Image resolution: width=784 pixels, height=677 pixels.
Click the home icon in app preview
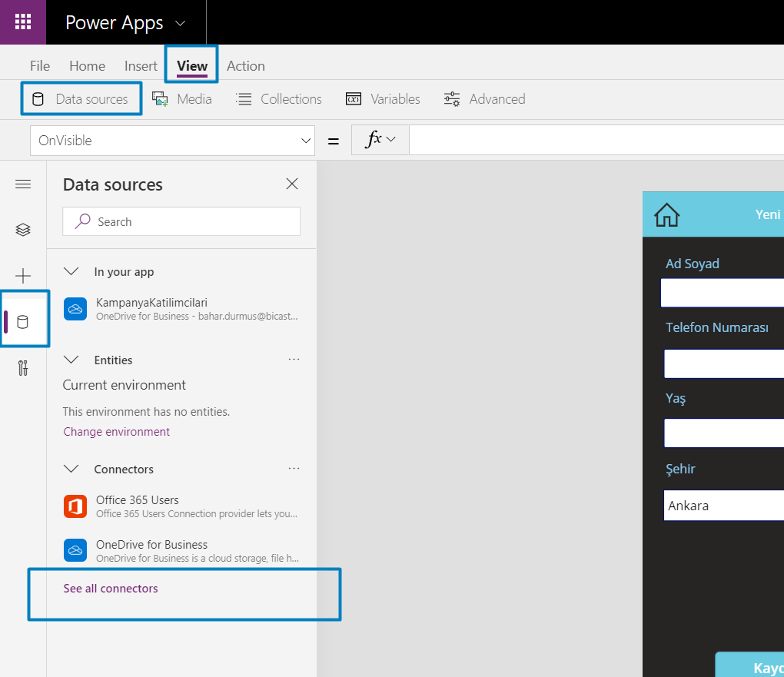tap(667, 214)
